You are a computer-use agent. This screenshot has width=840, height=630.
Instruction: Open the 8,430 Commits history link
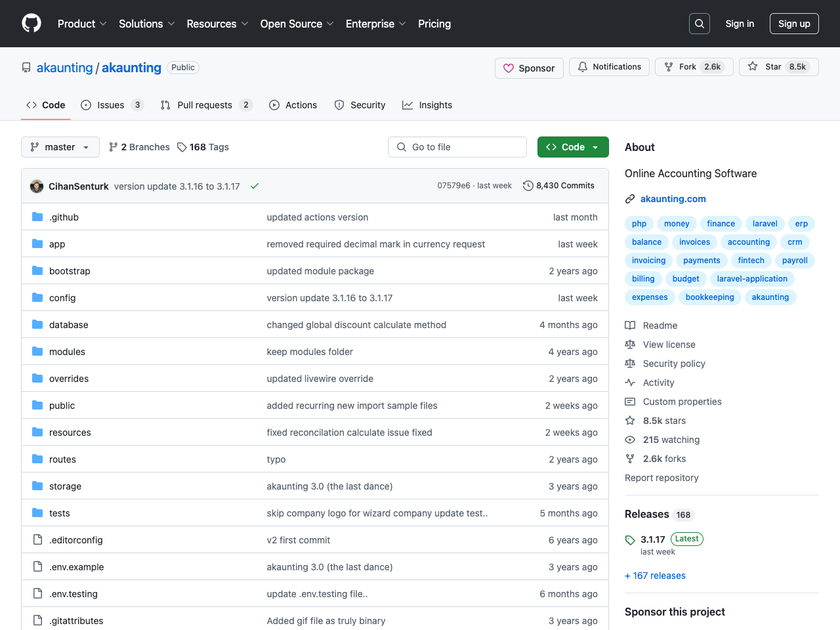point(559,186)
